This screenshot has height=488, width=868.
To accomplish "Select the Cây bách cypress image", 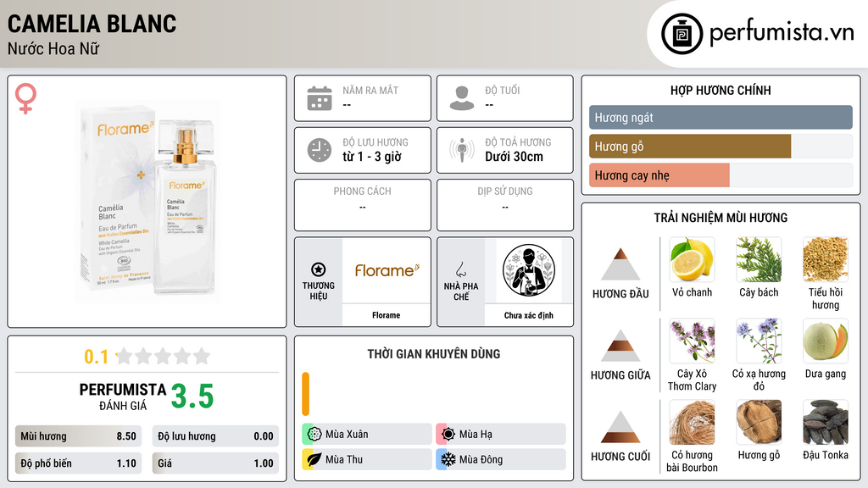I will pos(759,259).
